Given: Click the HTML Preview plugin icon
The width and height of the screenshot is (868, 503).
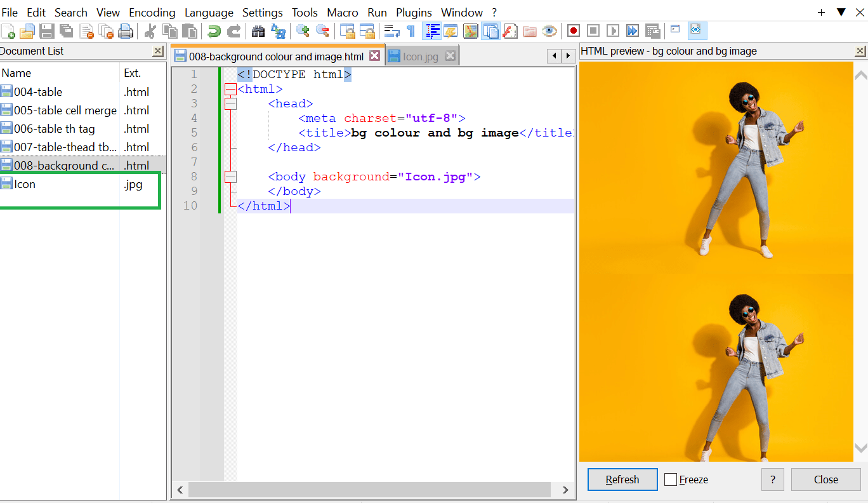Looking at the screenshot, I should (x=697, y=30).
